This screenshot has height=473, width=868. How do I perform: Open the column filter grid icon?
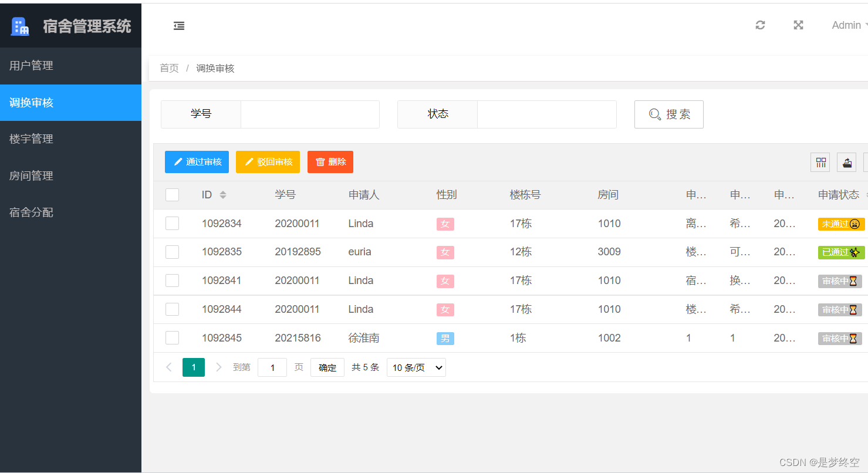(820, 163)
